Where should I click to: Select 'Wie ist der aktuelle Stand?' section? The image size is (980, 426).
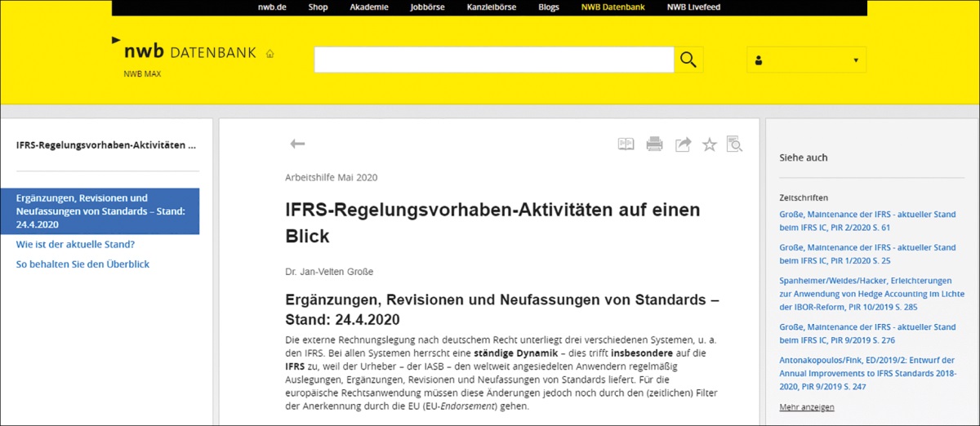click(x=75, y=244)
